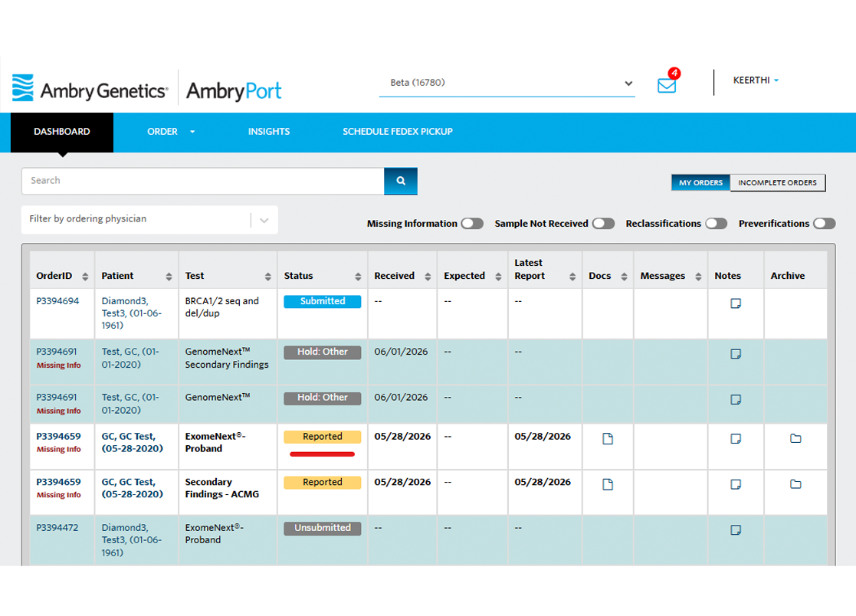
Task: Click Hold: Other badge for GenomeNext Secondary Findings
Action: point(322,352)
